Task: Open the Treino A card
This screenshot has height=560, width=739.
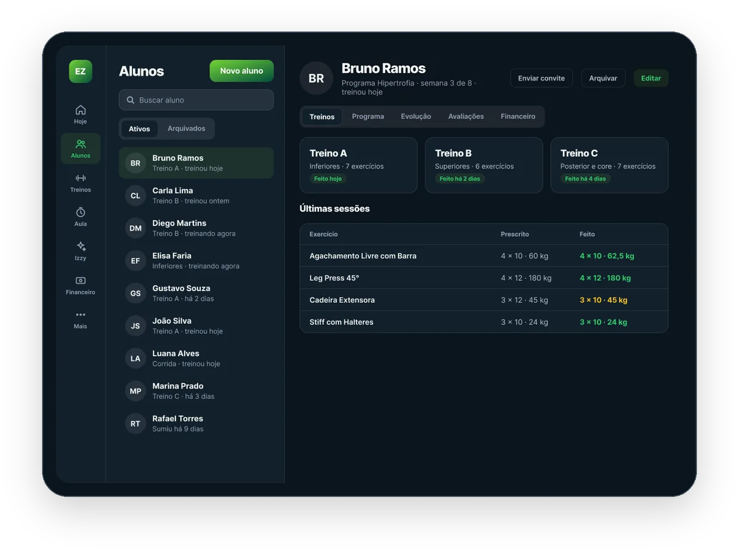Action: (358, 165)
